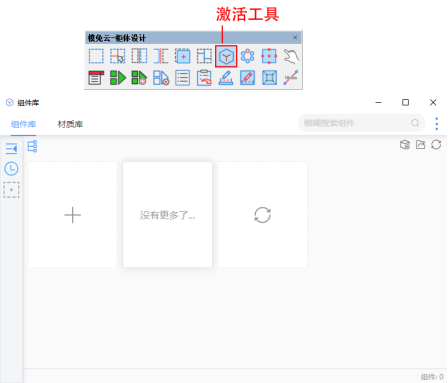Open the red-header document list tool
448x383 pixels.
(96, 78)
